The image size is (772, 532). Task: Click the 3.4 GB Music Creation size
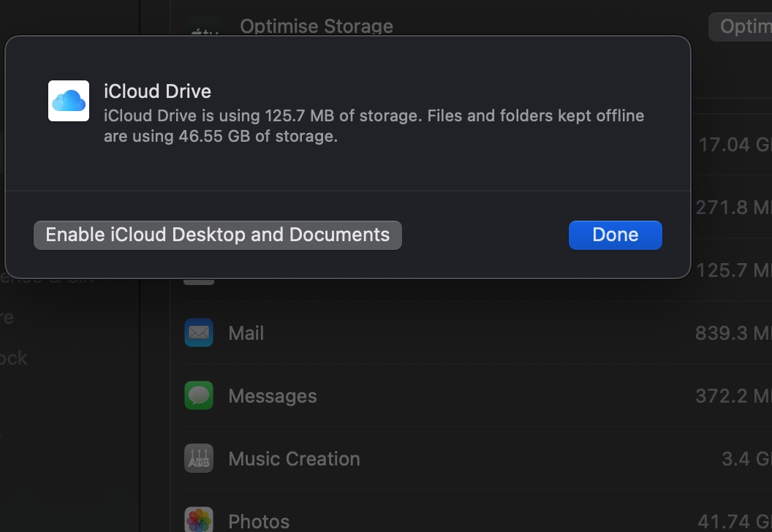pyautogui.click(x=747, y=459)
